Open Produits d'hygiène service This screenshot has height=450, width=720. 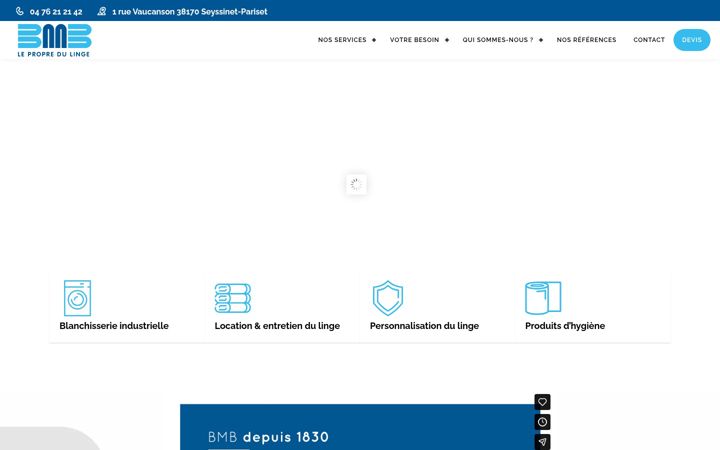click(x=565, y=326)
